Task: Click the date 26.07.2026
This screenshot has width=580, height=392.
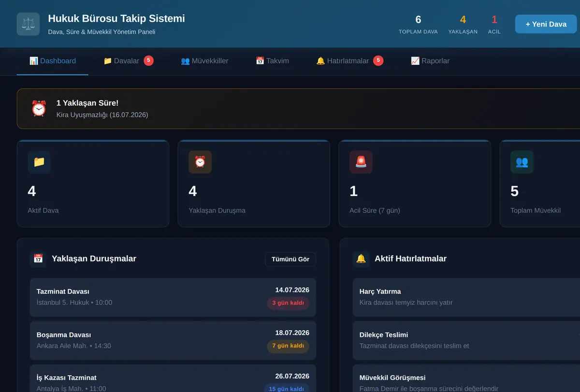Action: tap(292, 376)
